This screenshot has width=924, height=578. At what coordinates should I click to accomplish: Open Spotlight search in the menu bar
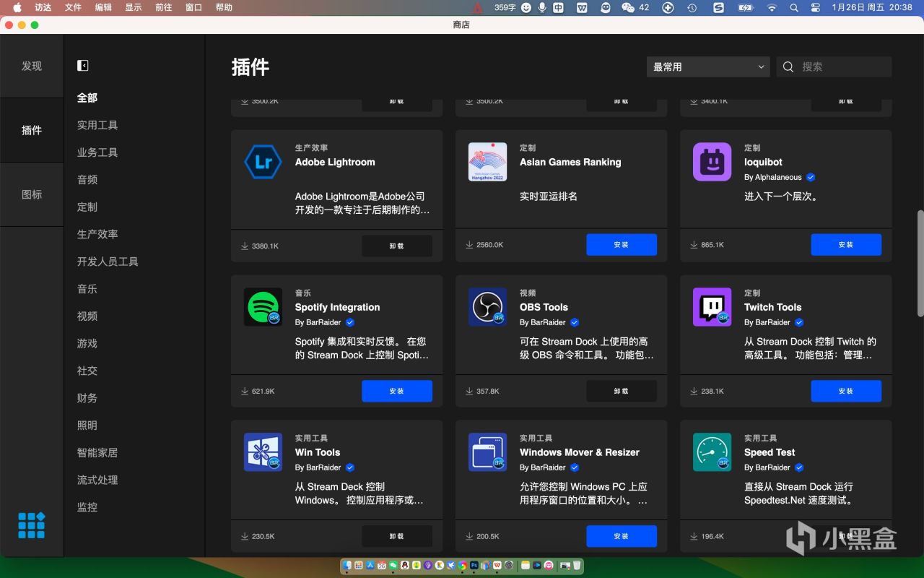click(794, 7)
